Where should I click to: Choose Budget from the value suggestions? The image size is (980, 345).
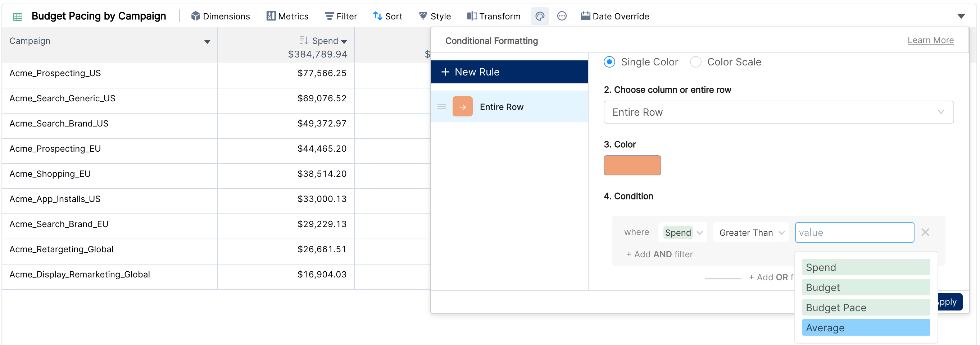point(866,287)
